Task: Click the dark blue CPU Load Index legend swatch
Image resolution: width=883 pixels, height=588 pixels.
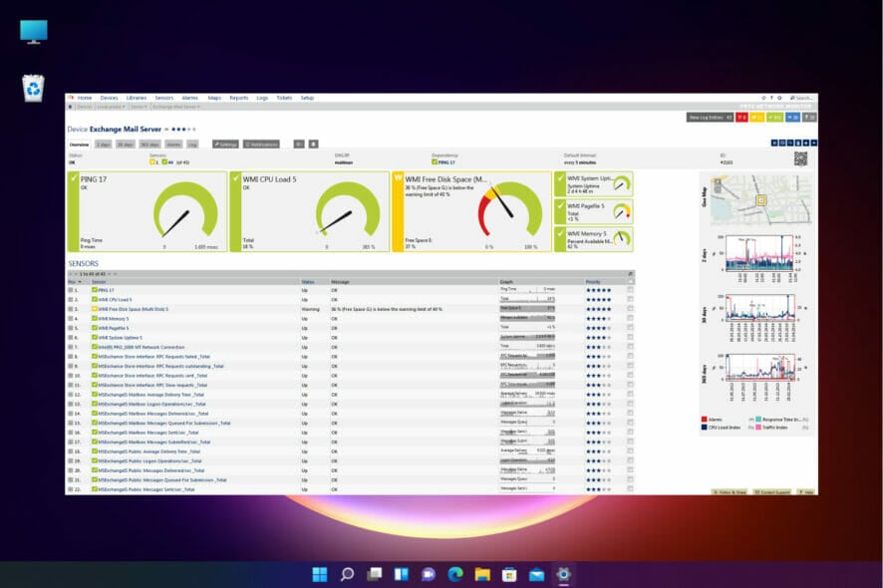Action: click(x=704, y=428)
